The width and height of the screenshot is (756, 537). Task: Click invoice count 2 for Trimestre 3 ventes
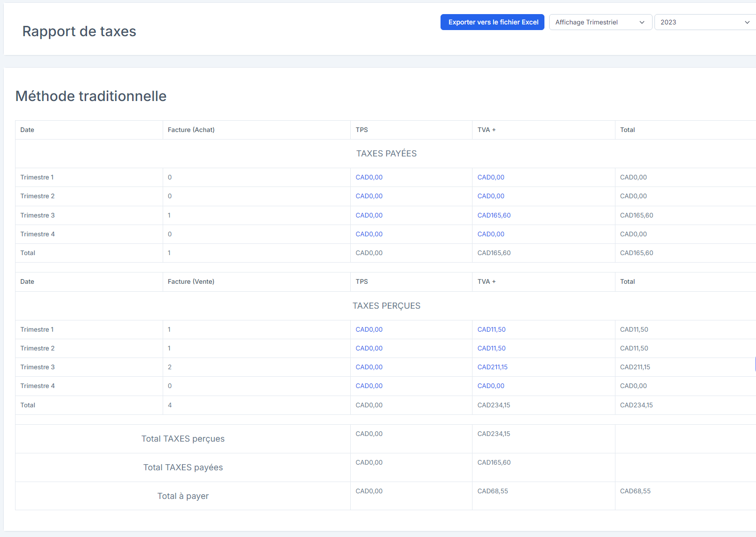click(170, 367)
